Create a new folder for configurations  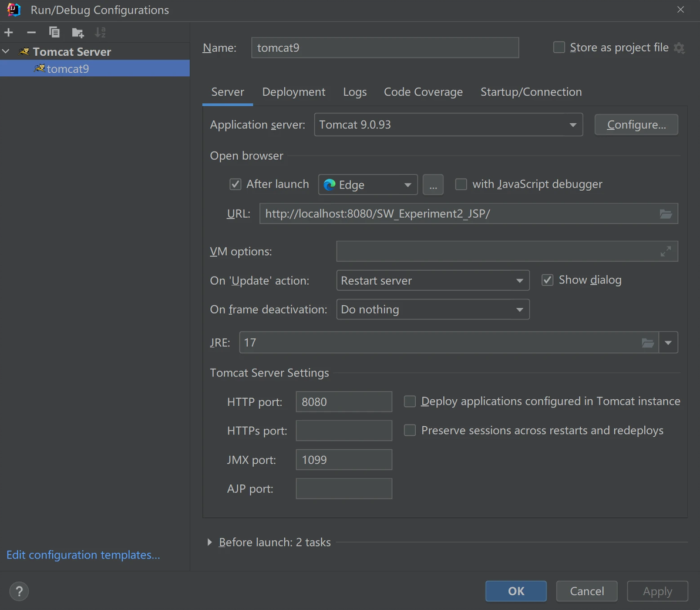pos(78,32)
